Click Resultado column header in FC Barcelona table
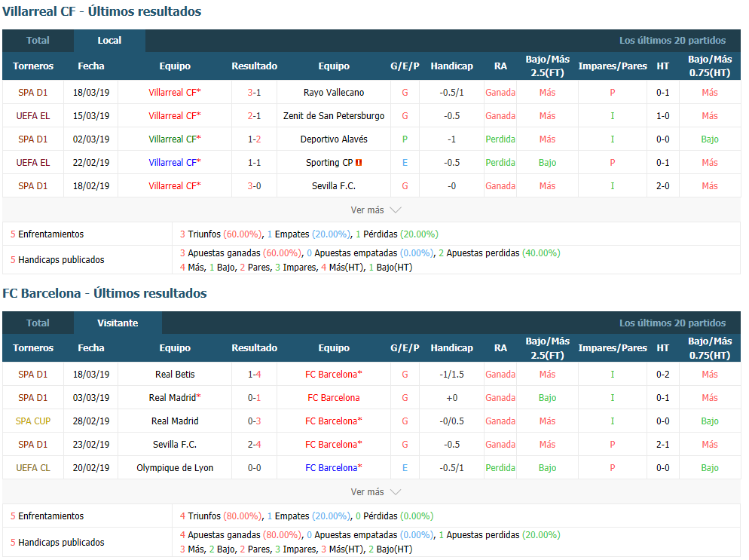The image size is (749, 560). 254,348
